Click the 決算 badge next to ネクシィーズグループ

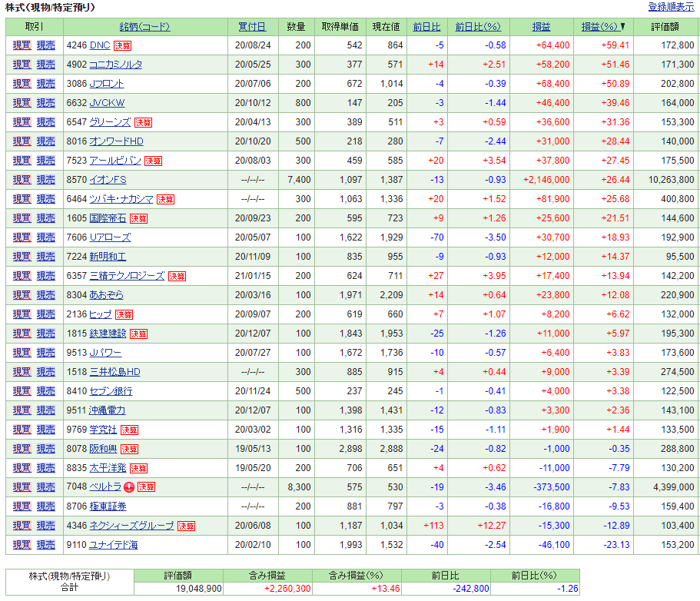(186, 526)
